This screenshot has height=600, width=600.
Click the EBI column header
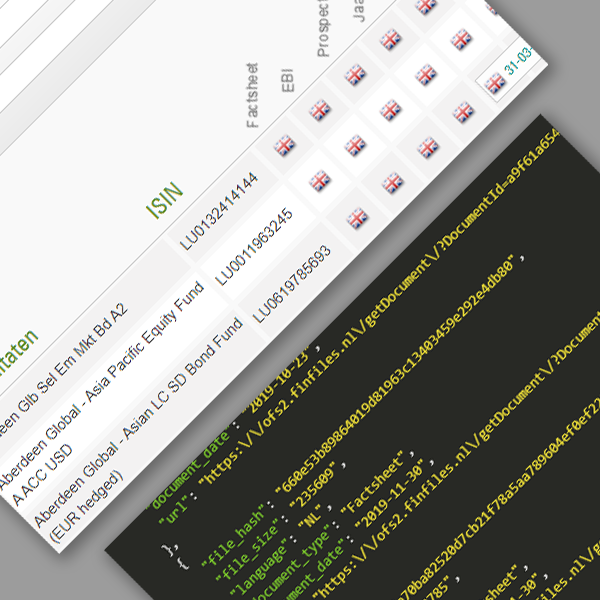[288, 80]
